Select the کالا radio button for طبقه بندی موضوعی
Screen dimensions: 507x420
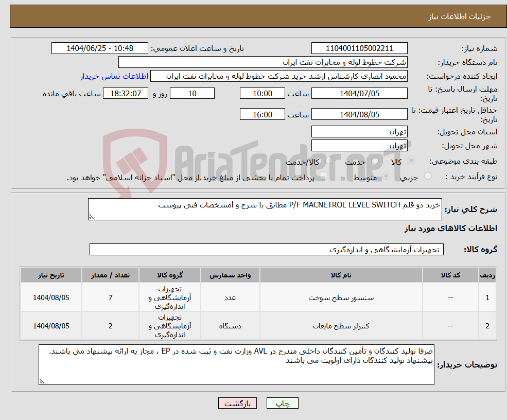click(411, 161)
